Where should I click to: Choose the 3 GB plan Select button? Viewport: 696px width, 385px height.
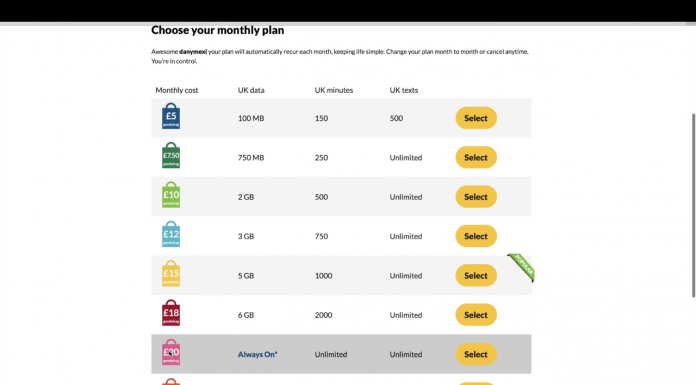coord(476,236)
